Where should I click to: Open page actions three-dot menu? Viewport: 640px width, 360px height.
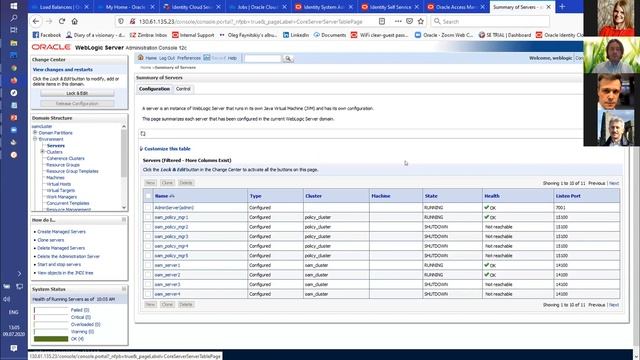(398, 21)
